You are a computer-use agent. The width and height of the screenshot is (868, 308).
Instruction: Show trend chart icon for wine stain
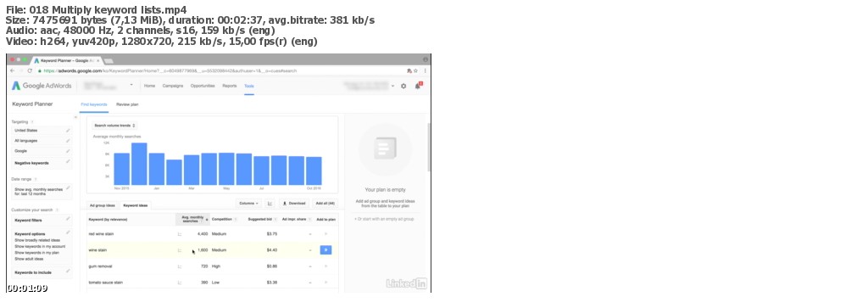coord(180,250)
